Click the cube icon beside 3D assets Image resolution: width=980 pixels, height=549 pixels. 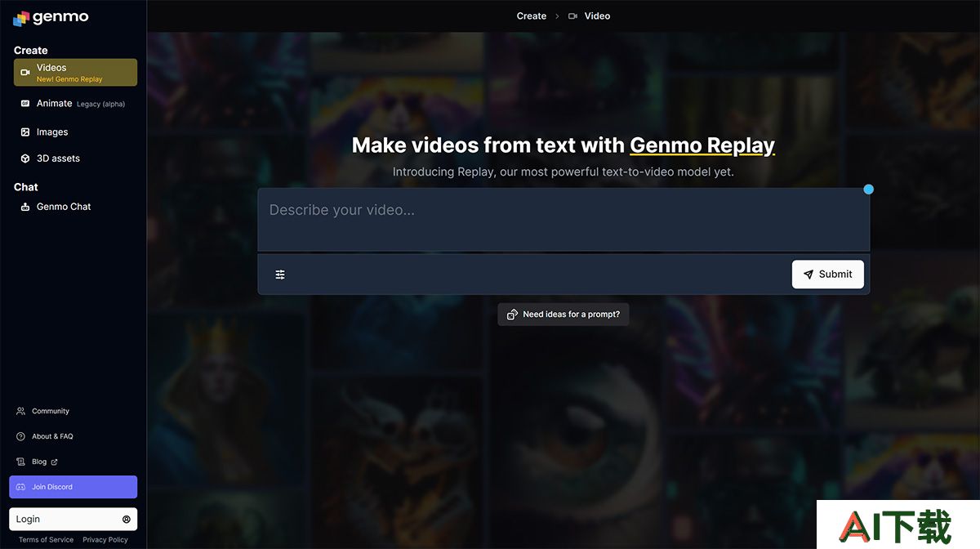(25, 158)
